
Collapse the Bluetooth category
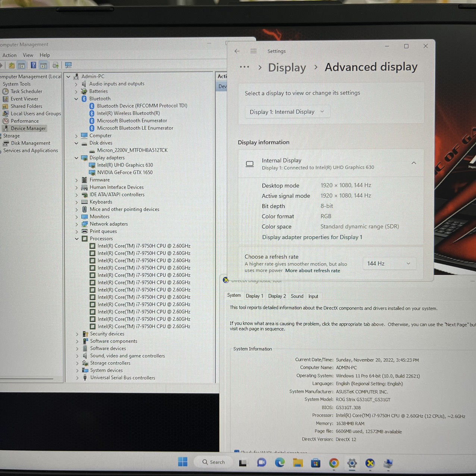76,99
